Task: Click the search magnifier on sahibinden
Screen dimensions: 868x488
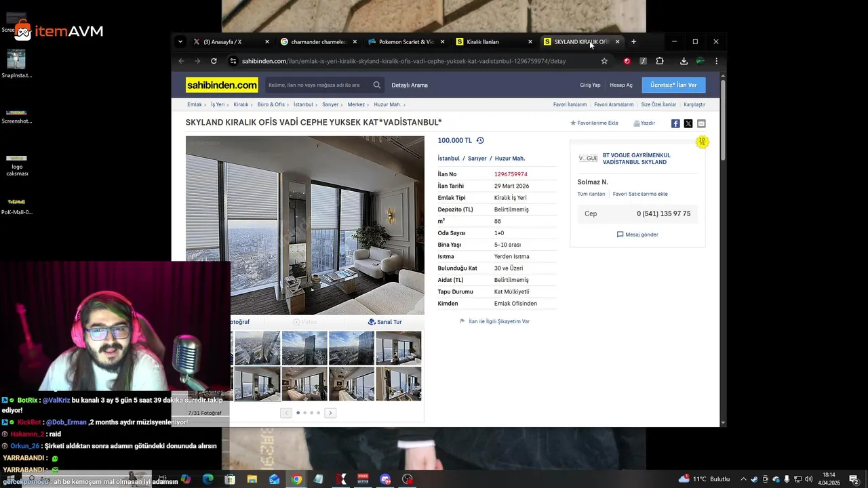Action: click(x=377, y=85)
